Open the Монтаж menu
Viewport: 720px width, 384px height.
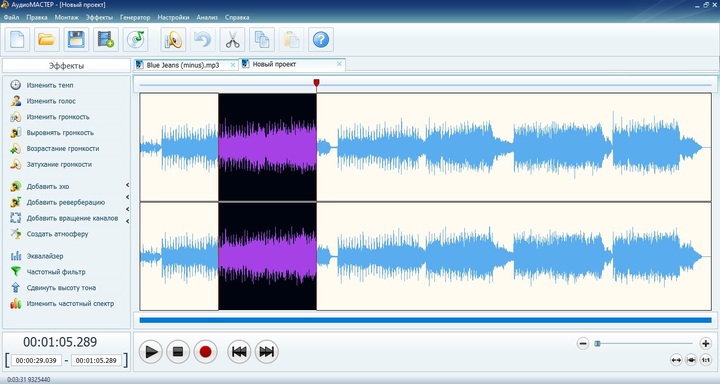(x=67, y=17)
